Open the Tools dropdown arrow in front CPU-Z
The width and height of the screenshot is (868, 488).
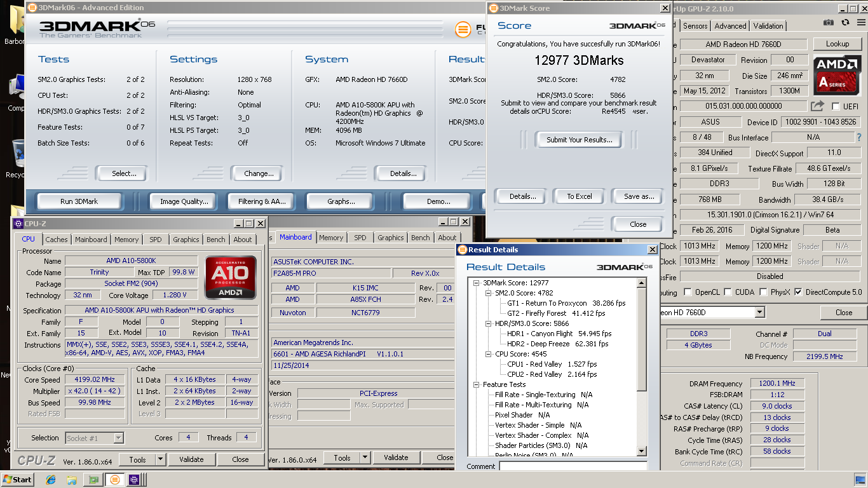pyautogui.click(x=159, y=459)
